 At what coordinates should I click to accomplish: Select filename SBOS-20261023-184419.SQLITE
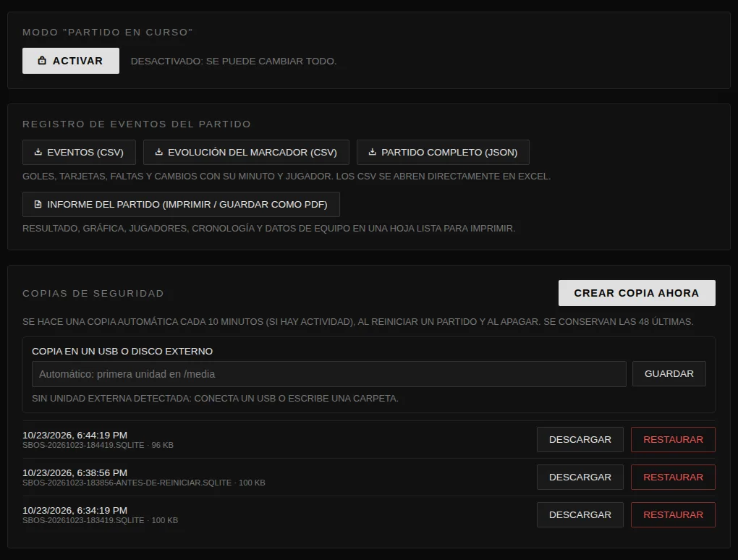pyautogui.click(x=83, y=445)
